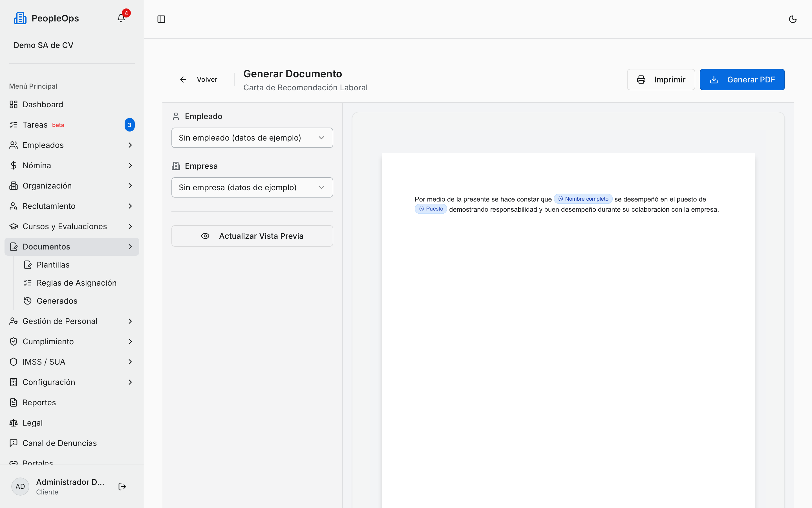Click the AD avatar
This screenshot has width=812, height=508.
20,487
